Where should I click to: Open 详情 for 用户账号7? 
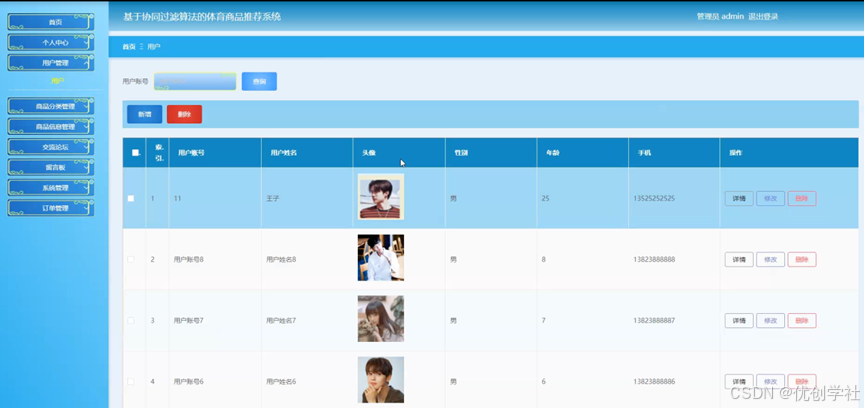[739, 320]
